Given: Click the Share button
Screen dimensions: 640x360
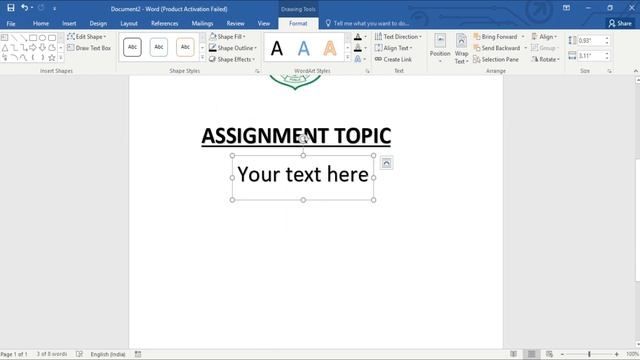Looking at the screenshot, I should 620,24.
